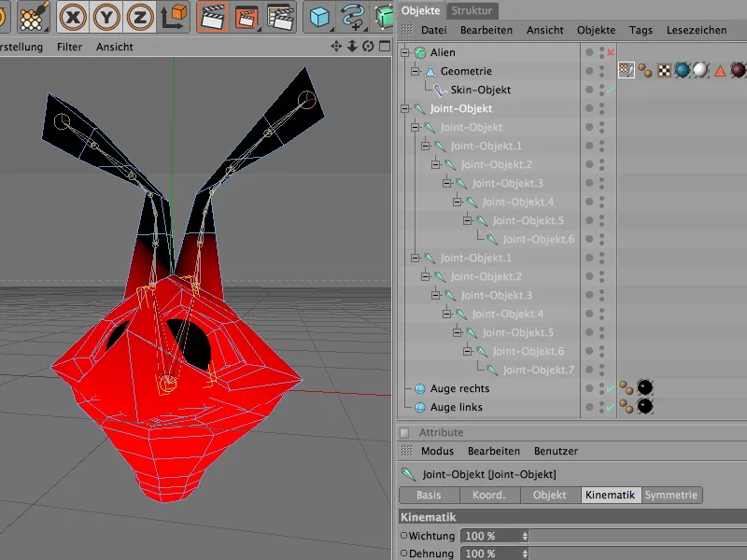Collapse Joint-Objekt.6 above Joint-Objekt.7
747x560 pixels.
pos(468,351)
